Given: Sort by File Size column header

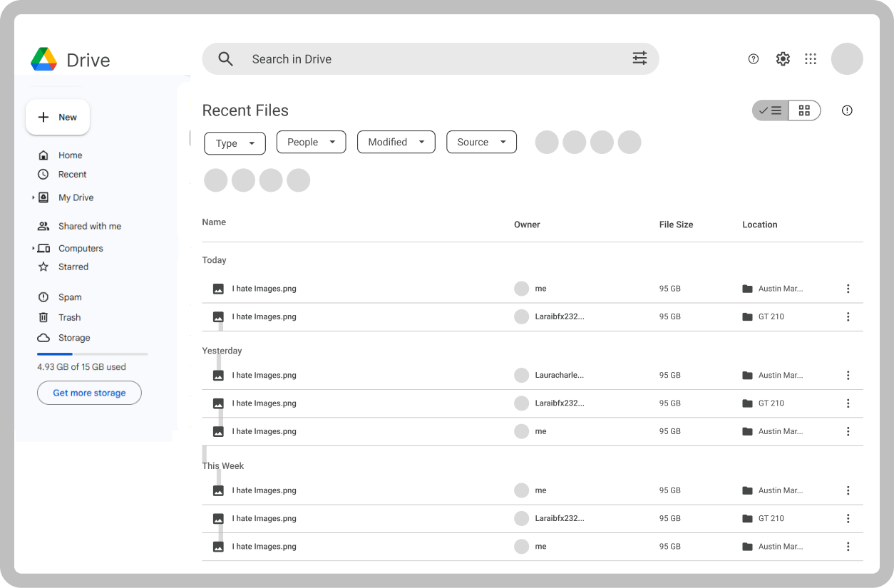Looking at the screenshot, I should 676,225.
